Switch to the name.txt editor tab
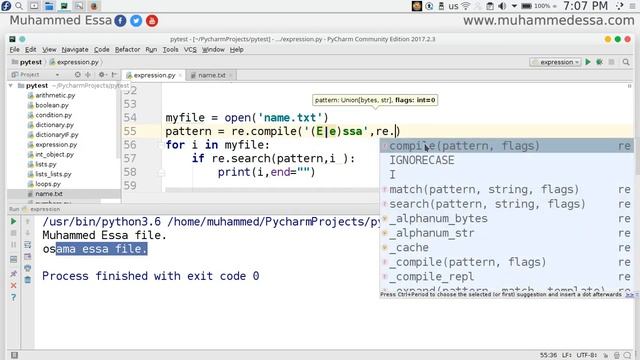Viewport: 640px width, 360px height. (x=211, y=75)
